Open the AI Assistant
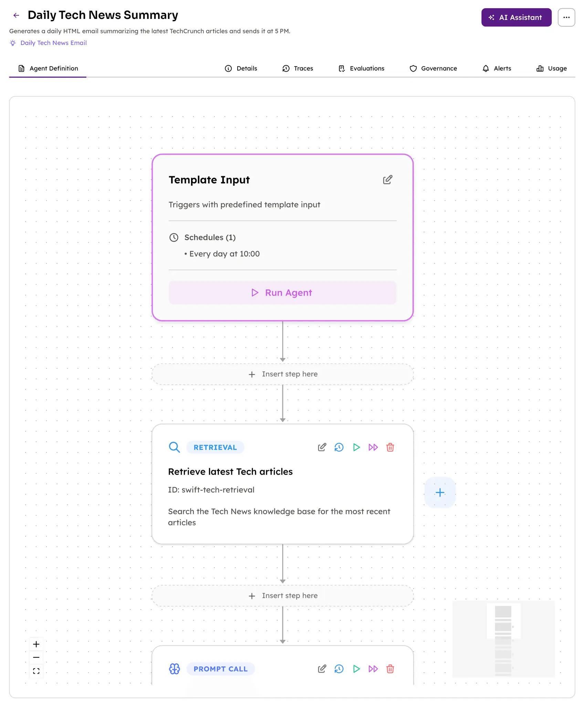 pos(516,18)
